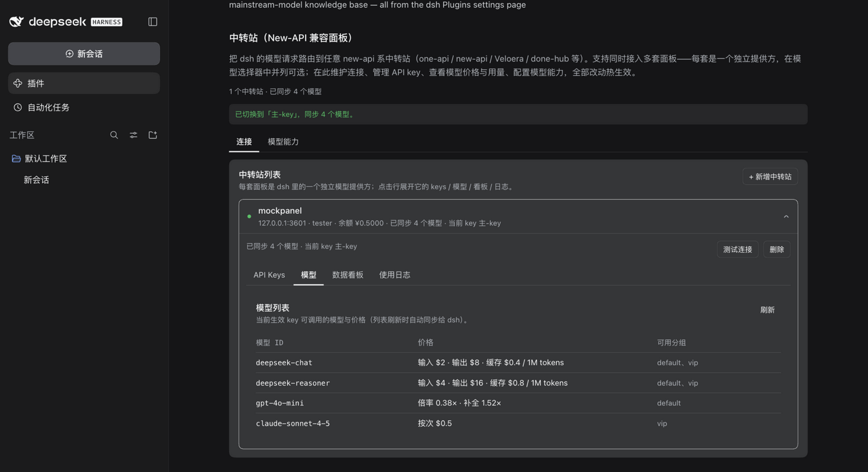Start a new chat with 新会话 button

click(84, 54)
